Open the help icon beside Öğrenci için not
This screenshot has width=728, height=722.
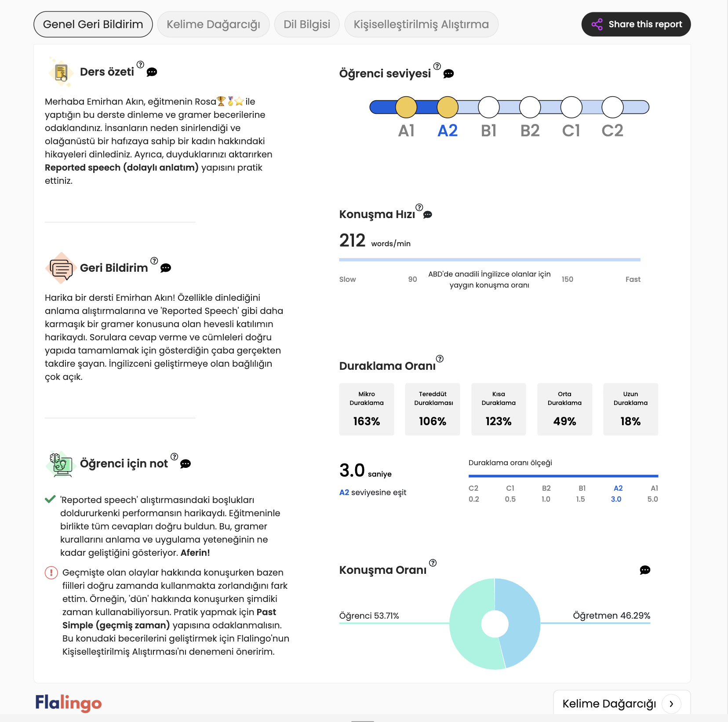coord(174,457)
